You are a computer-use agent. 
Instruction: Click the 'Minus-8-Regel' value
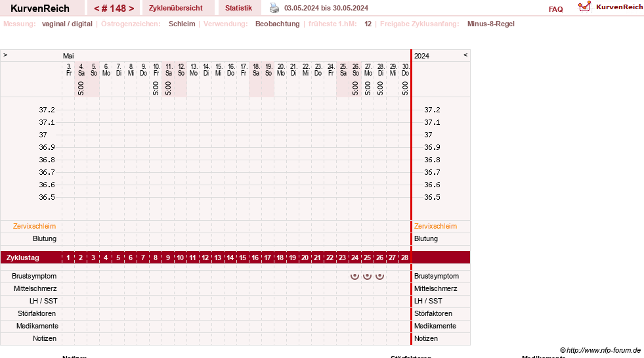tap(491, 24)
